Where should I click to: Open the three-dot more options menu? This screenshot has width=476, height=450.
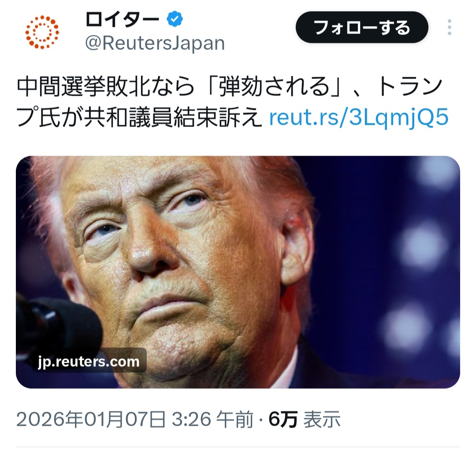[450, 27]
